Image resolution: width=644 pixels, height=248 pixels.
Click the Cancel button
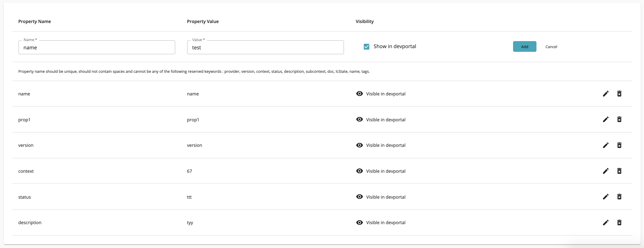[551, 47]
